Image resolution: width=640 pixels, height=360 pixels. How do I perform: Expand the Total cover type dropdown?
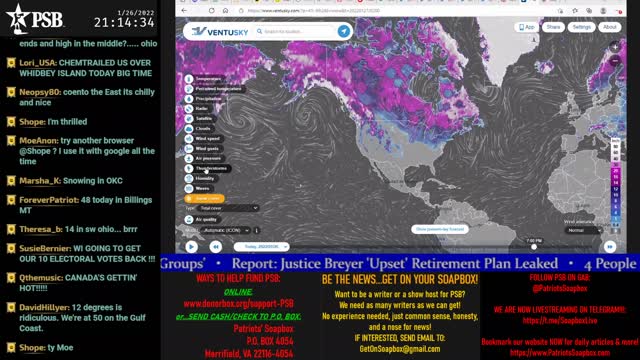tap(228, 208)
